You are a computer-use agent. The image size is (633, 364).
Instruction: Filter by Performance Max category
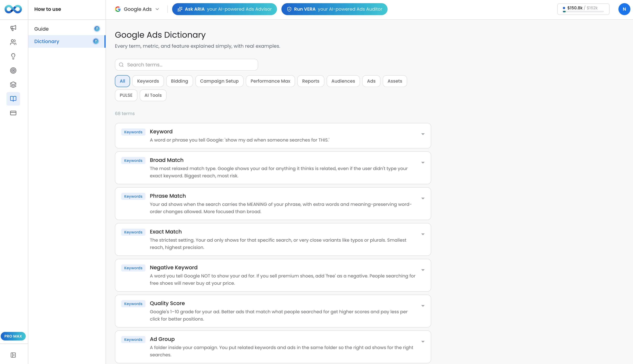coord(270,81)
